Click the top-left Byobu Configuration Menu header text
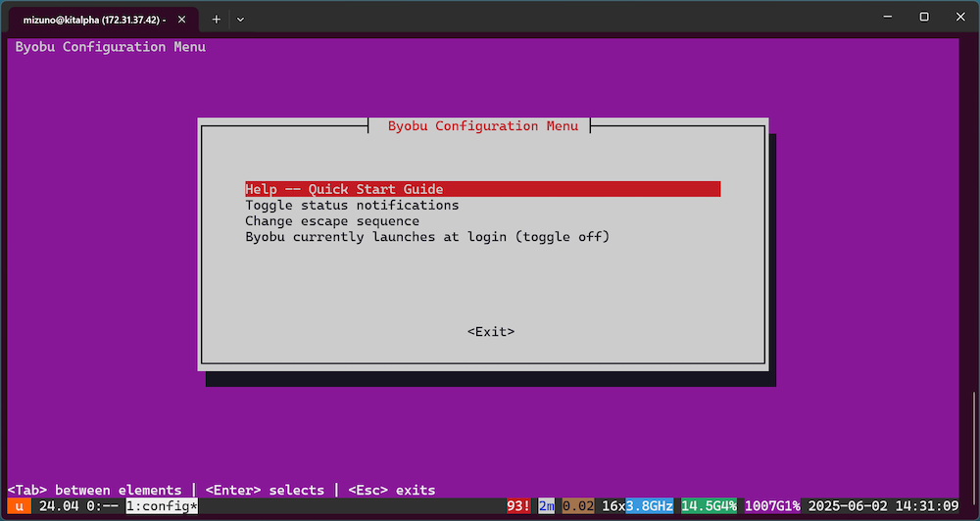 [x=110, y=47]
